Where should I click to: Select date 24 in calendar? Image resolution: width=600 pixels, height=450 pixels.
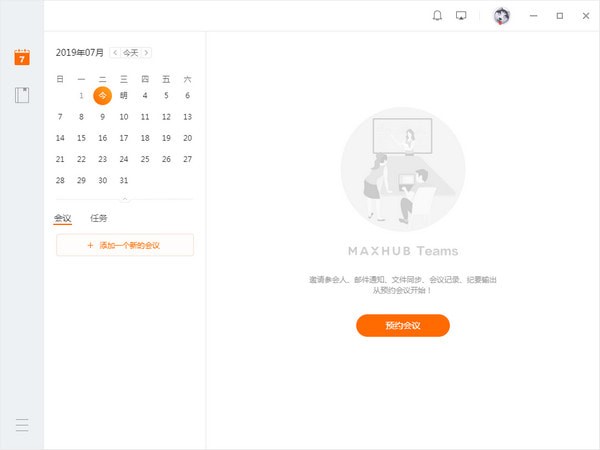[x=124, y=159]
